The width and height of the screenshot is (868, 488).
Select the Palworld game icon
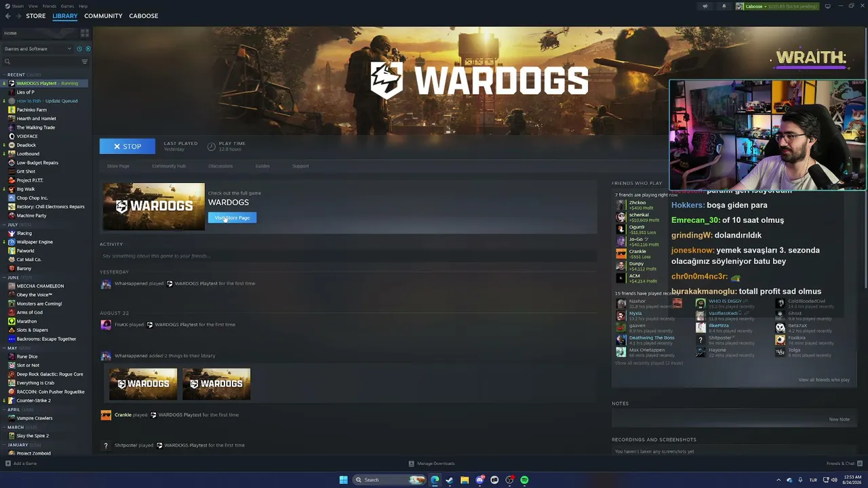pyautogui.click(x=12, y=251)
